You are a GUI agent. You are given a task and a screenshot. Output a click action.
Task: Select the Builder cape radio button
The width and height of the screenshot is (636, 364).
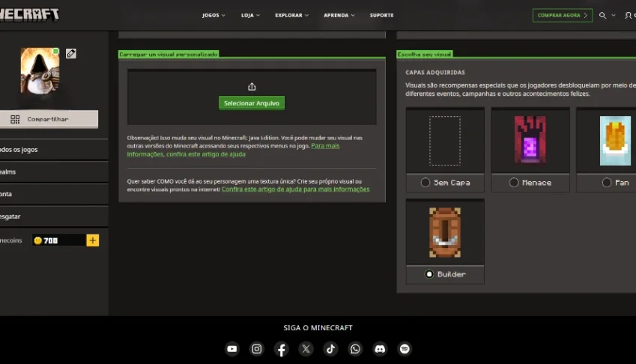(429, 274)
